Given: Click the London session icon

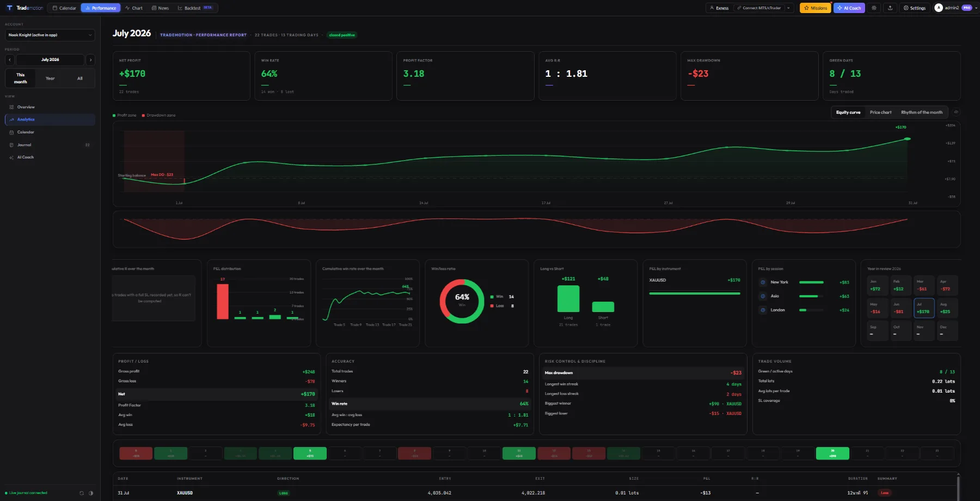Looking at the screenshot, I should (763, 310).
